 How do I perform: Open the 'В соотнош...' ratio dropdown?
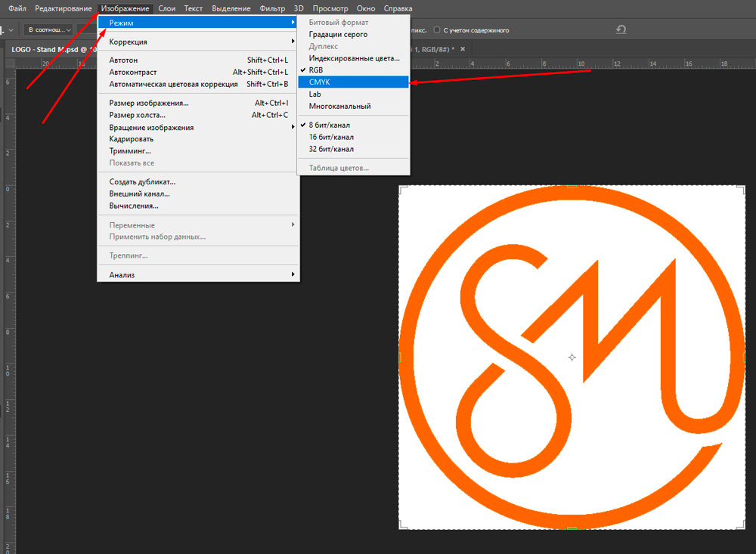(x=48, y=30)
